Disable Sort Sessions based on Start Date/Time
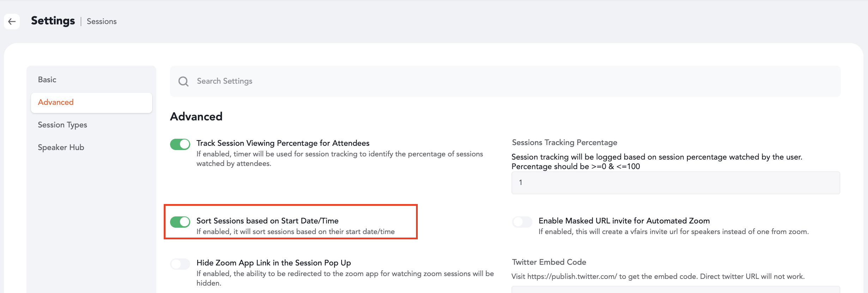 pyautogui.click(x=180, y=222)
